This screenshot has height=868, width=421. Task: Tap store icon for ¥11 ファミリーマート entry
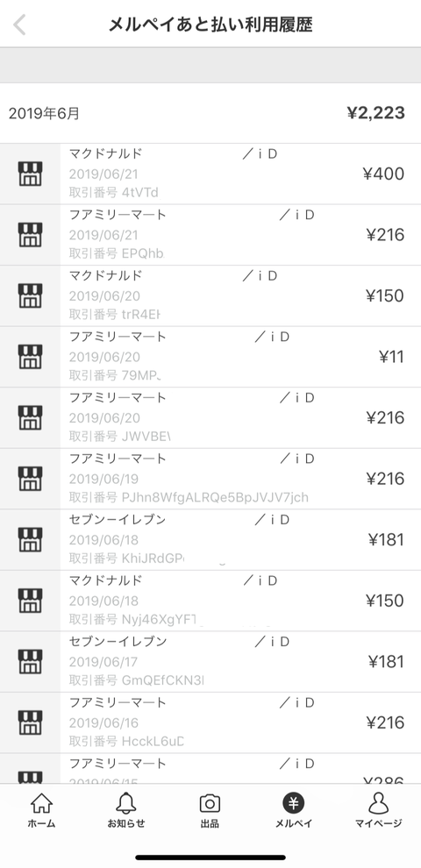point(30,357)
